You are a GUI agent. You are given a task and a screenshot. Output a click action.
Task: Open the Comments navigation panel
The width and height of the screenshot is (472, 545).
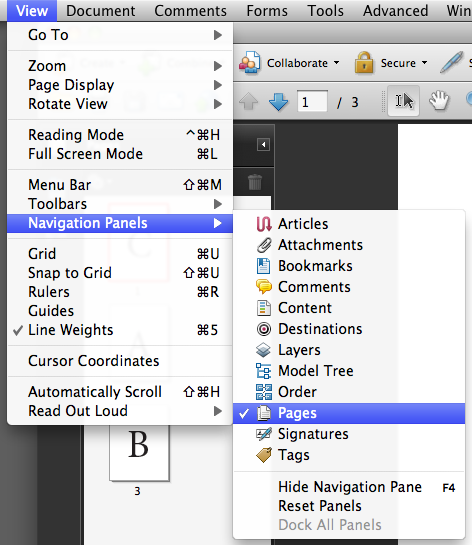click(349, 287)
